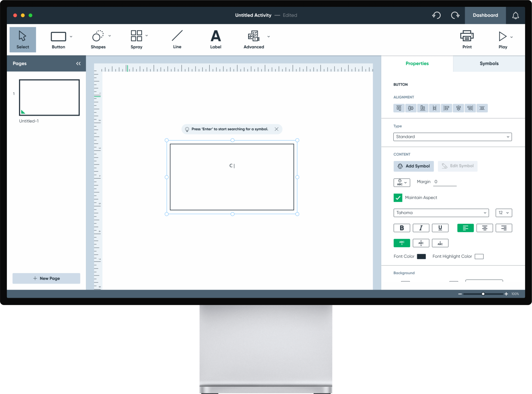Select the Spray grid tool
532x394 pixels.
[x=136, y=39]
